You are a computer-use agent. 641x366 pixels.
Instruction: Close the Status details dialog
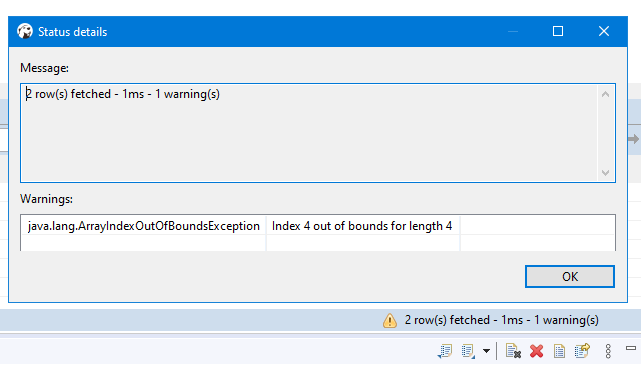tap(604, 31)
